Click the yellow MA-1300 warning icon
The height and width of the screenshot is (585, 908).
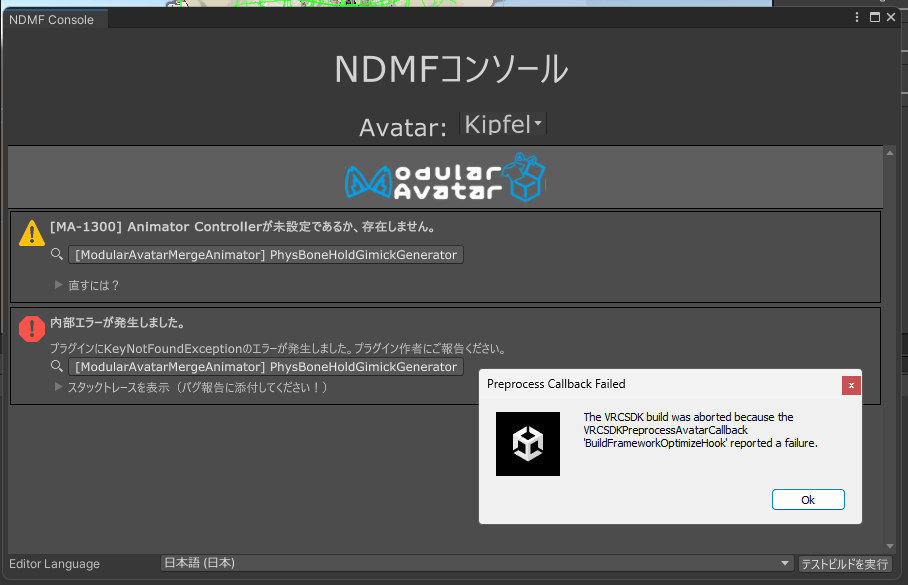tap(32, 233)
